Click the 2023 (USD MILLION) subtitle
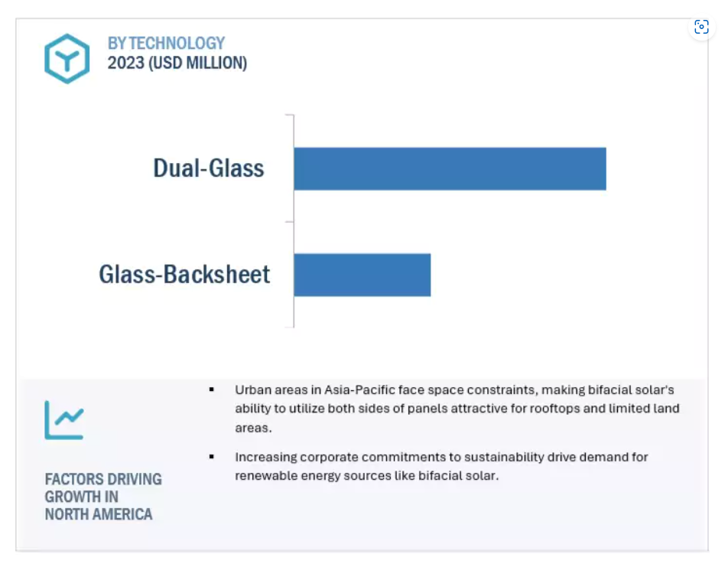Image resolution: width=728 pixels, height=567 pixels. click(x=177, y=63)
